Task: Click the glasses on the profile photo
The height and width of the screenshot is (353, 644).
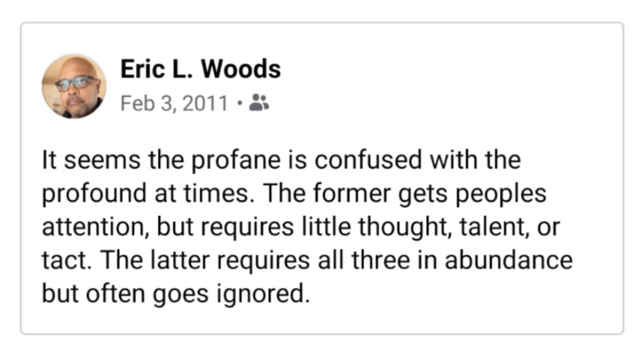Action: [x=76, y=83]
